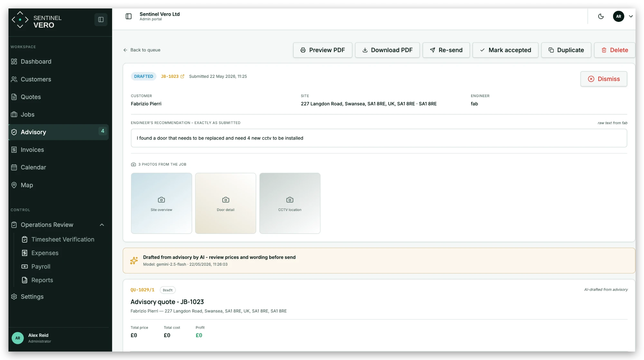644x360 pixels.
Task: Click quote number QU-1029/1
Action: (142, 290)
